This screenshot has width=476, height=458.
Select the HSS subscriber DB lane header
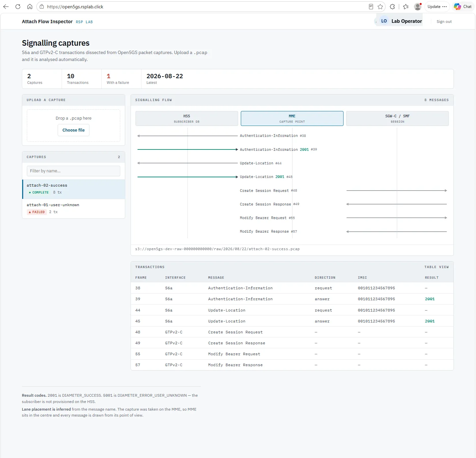[x=187, y=119]
